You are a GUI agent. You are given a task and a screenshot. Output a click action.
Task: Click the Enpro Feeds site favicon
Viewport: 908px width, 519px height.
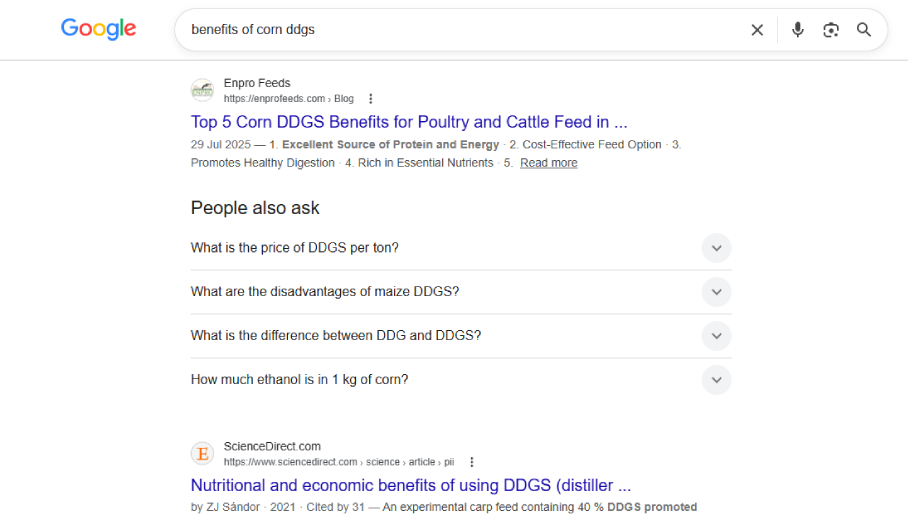tap(203, 90)
